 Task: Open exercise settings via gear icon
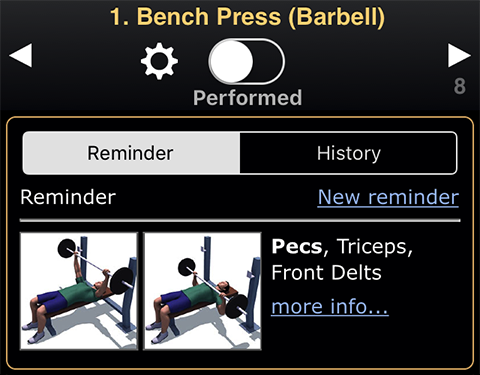(159, 61)
